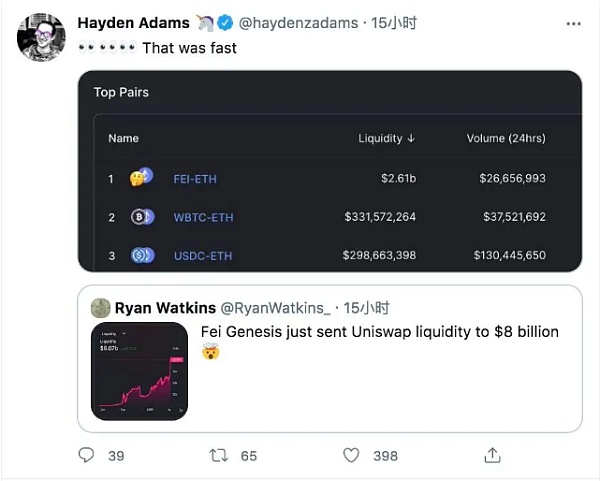Image resolution: width=600 pixels, height=481 pixels.
Task: Click Ryan Watkins' small avatar
Action: (99, 308)
